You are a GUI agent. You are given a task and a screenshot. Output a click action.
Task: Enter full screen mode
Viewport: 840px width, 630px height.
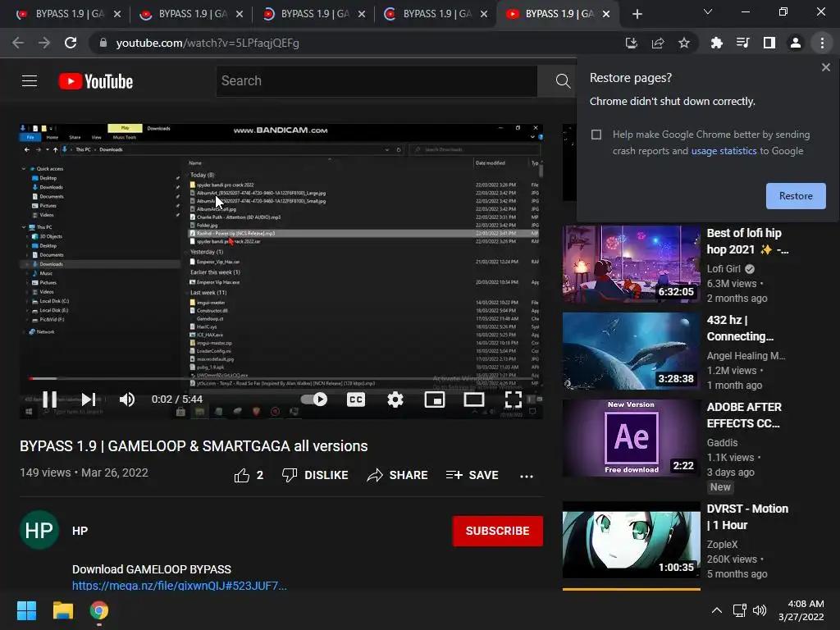(514, 399)
